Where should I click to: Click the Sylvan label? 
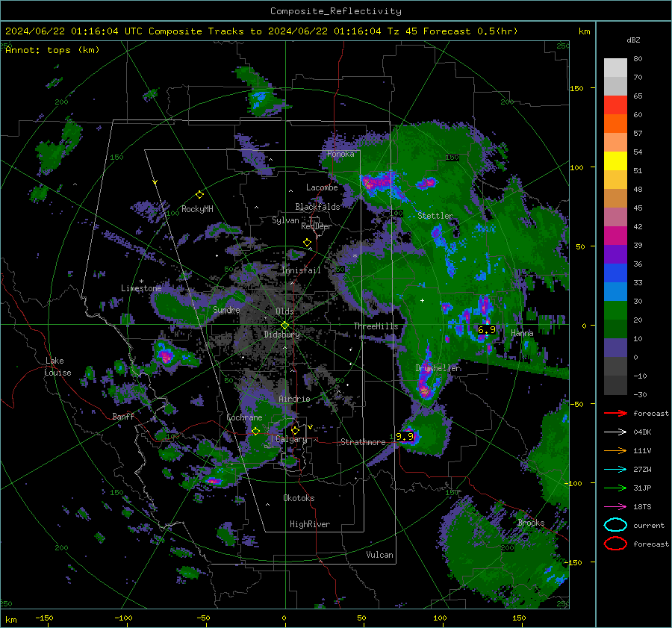(x=285, y=220)
